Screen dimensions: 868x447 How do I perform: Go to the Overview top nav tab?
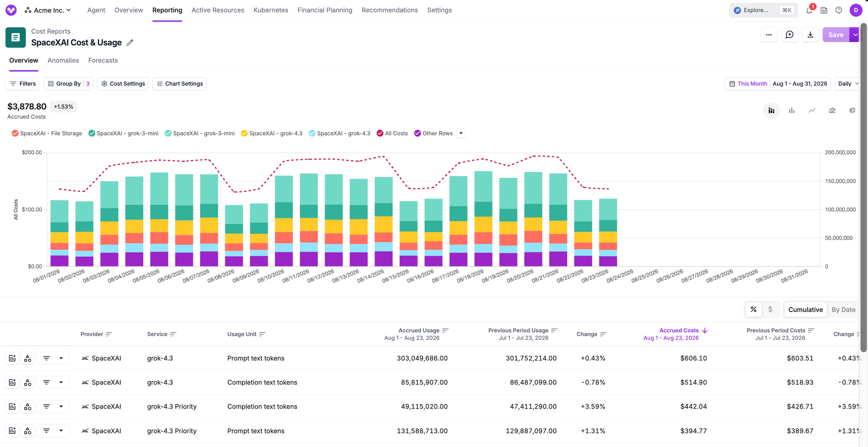129,10
